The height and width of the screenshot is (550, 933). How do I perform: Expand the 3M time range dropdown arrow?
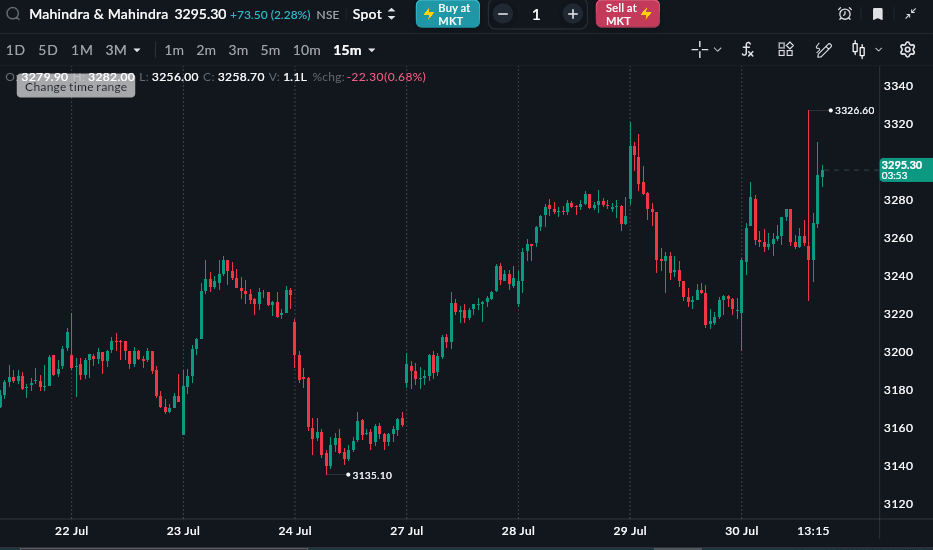coord(137,51)
